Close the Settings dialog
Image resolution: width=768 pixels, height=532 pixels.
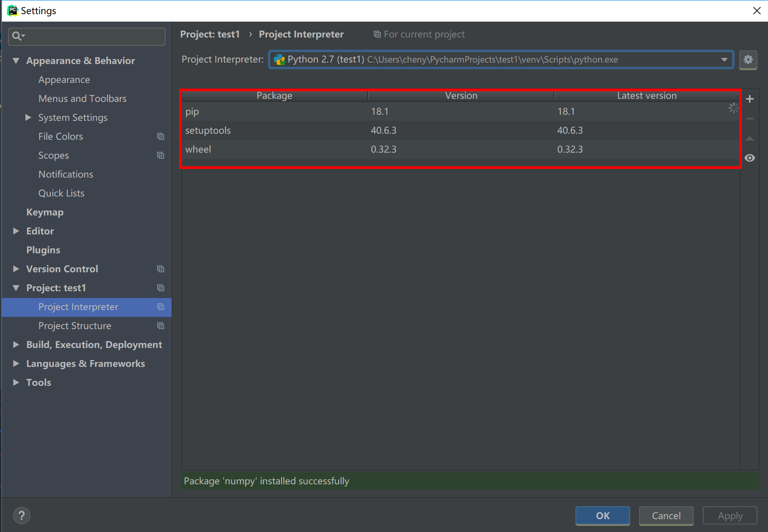pos(756,11)
